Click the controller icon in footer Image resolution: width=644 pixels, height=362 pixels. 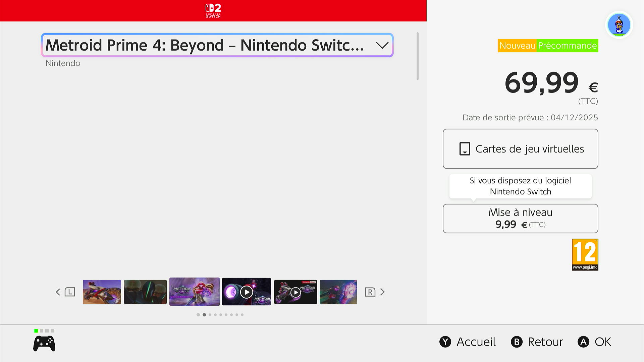point(44,344)
